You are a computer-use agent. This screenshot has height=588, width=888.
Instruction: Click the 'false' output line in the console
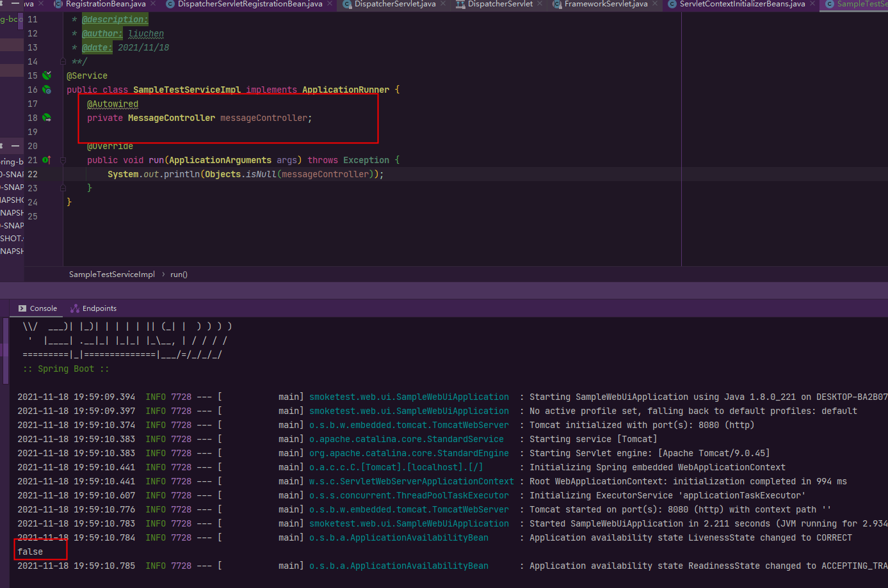30,552
